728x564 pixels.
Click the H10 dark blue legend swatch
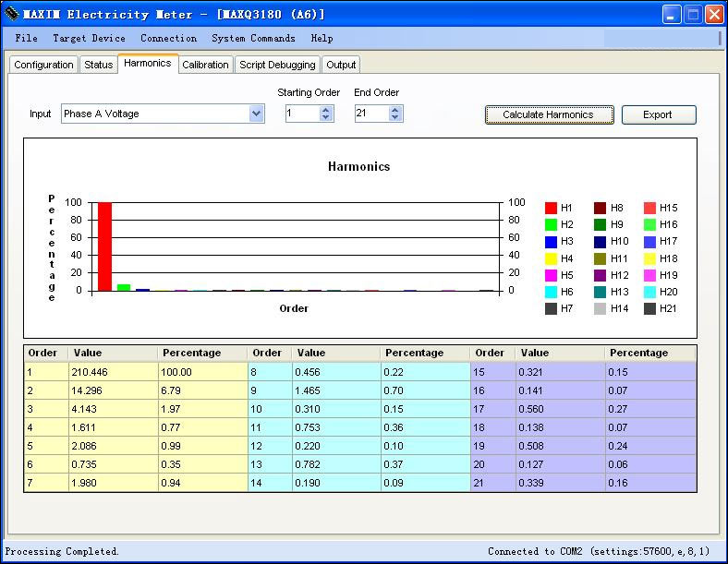point(600,241)
